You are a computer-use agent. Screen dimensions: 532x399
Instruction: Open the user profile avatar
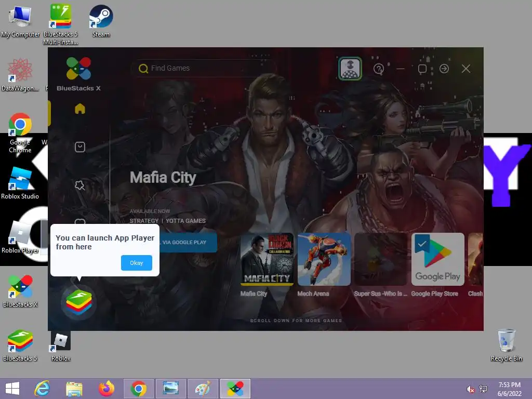[350, 69]
